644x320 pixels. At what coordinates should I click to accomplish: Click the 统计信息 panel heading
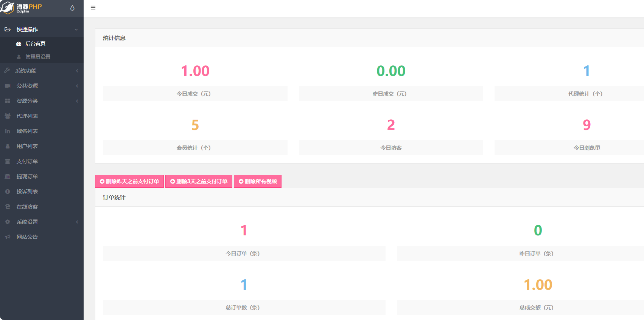click(114, 38)
